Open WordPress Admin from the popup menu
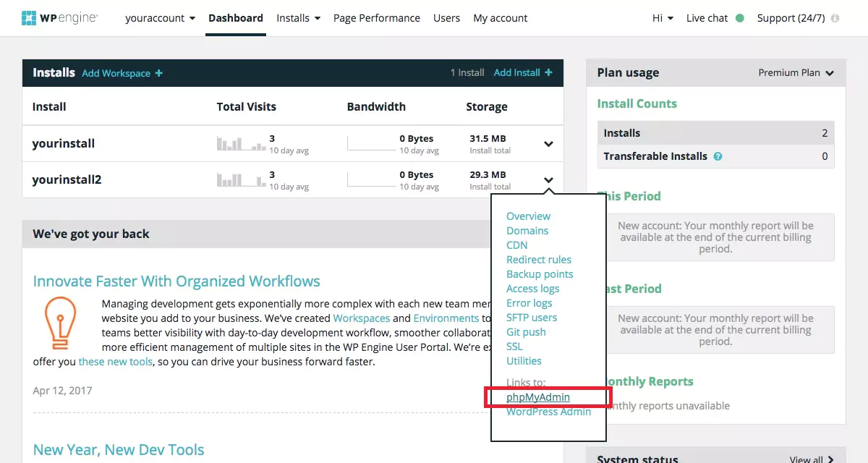868x463 pixels. click(x=548, y=411)
